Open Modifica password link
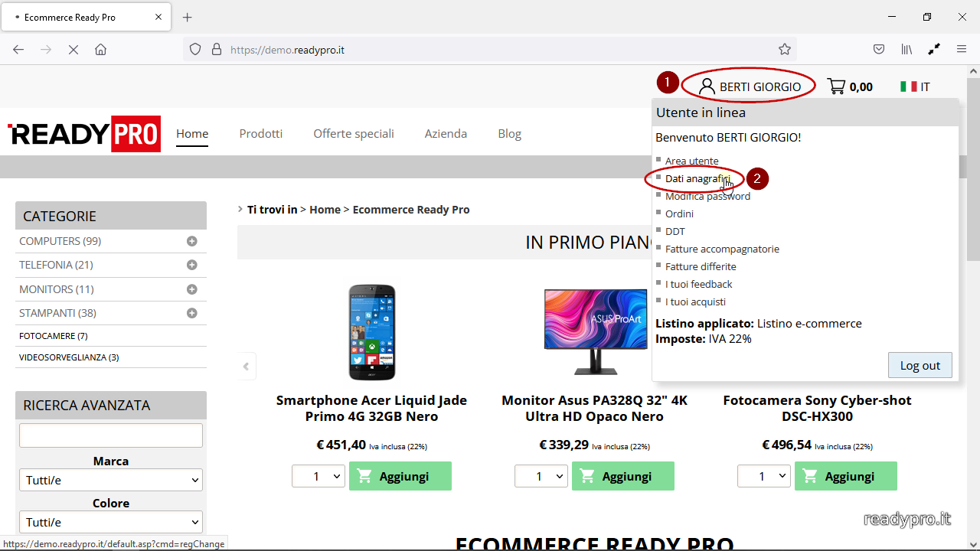The image size is (980, 551). (707, 196)
